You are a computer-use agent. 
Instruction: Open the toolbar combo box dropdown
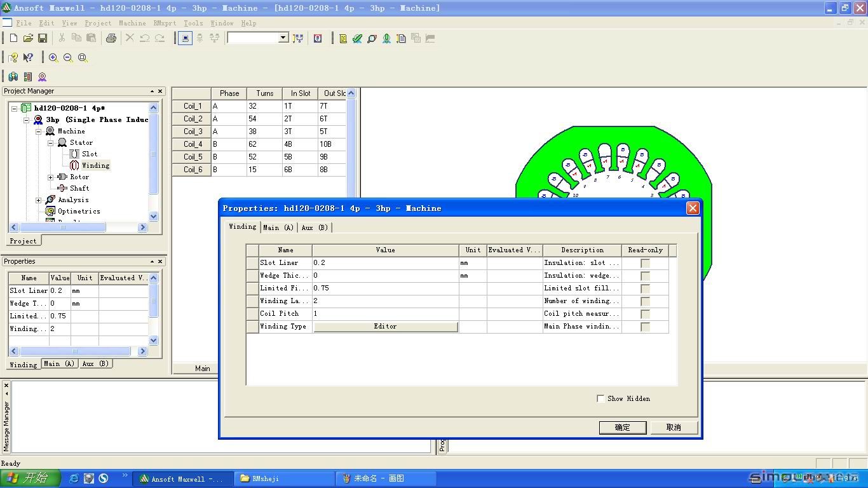(283, 38)
